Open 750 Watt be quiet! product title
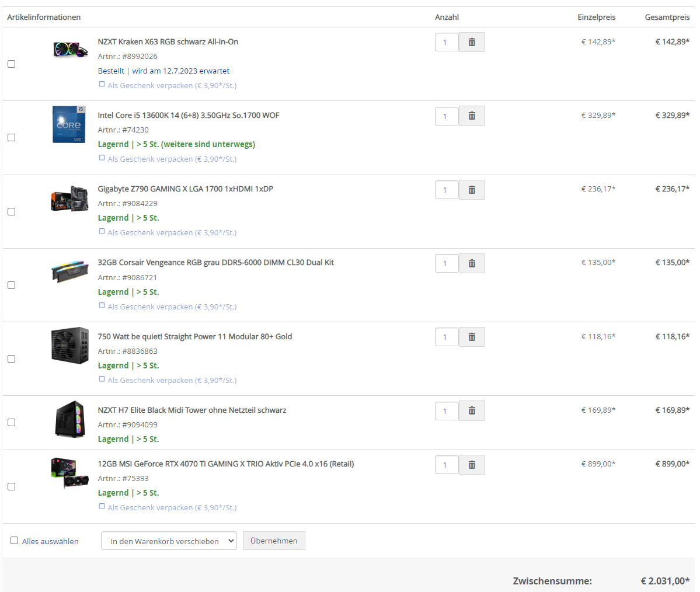Screen dimensions: 700x592 (194, 337)
